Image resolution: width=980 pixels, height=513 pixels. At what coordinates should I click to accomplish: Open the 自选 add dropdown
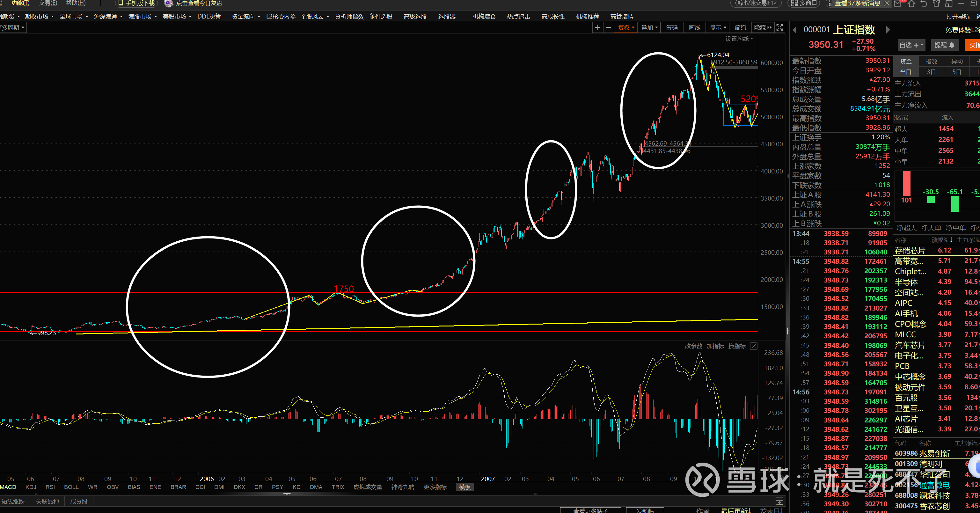pos(911,45)
